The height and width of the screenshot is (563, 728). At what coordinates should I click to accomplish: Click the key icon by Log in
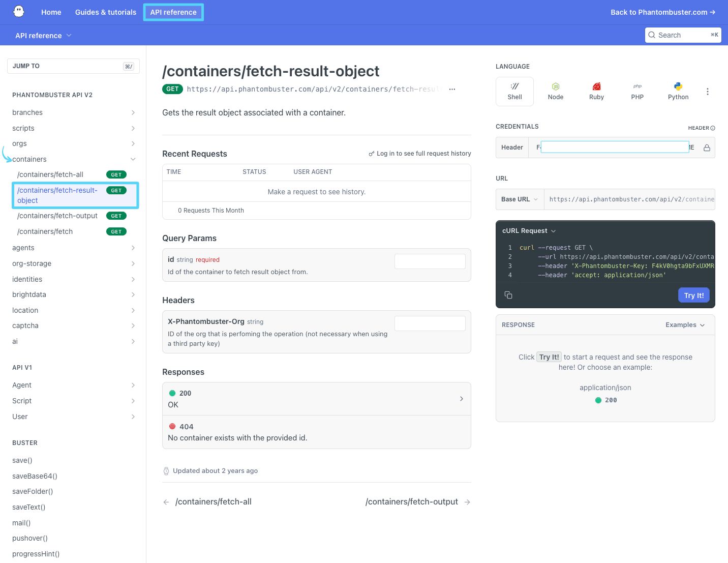tap(372, 154)
